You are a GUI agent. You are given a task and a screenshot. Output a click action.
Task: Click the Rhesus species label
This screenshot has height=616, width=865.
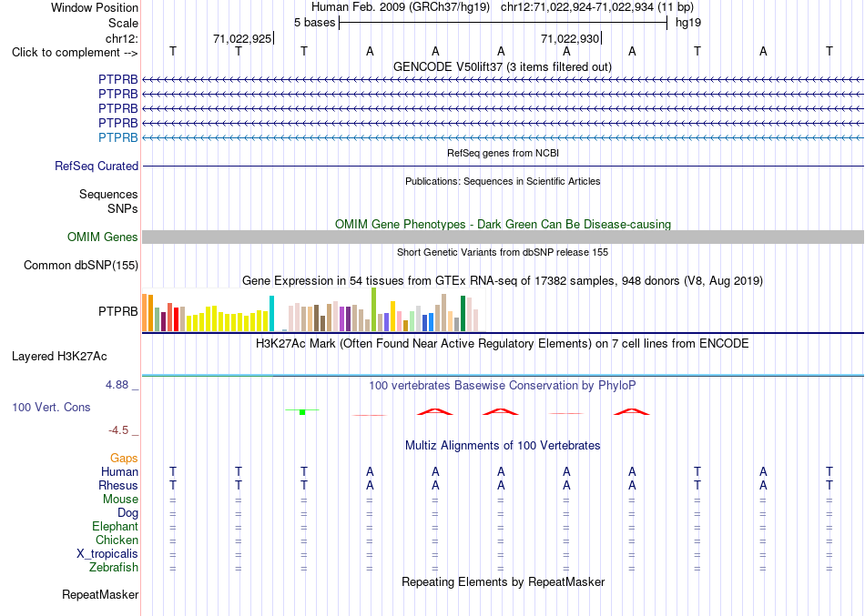coord(118,485)
